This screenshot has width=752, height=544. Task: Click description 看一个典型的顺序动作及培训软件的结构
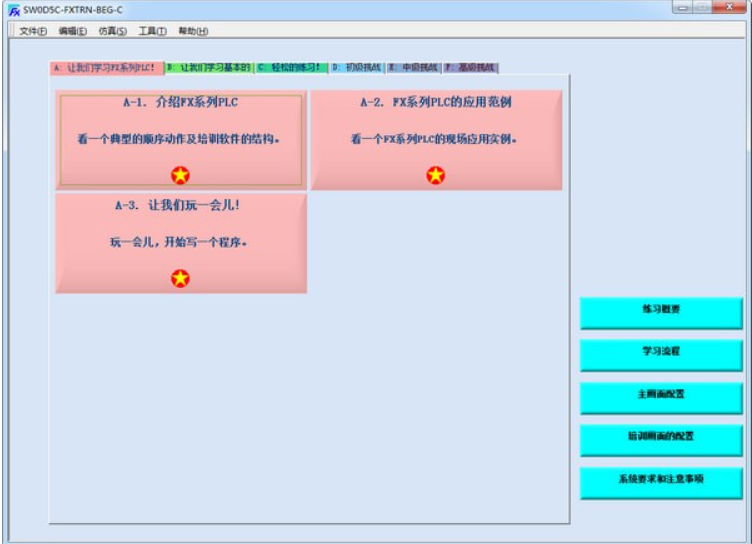(x=178, y=139)
